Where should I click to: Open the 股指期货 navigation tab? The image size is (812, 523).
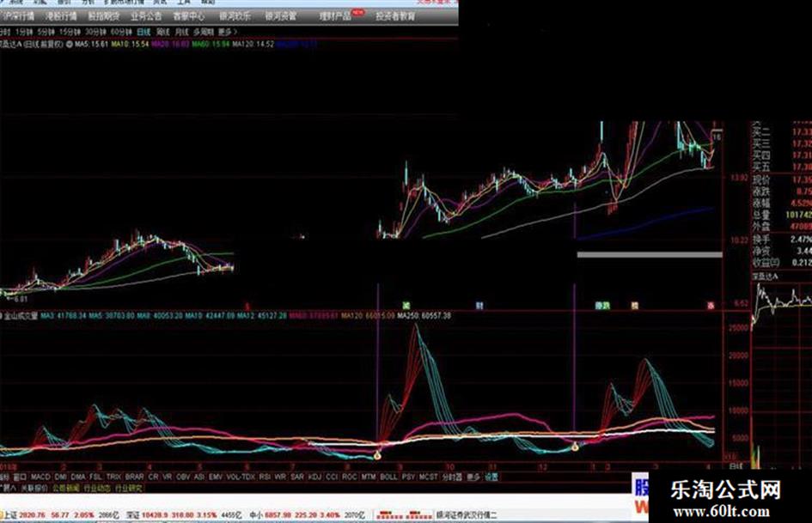point(104,16)
